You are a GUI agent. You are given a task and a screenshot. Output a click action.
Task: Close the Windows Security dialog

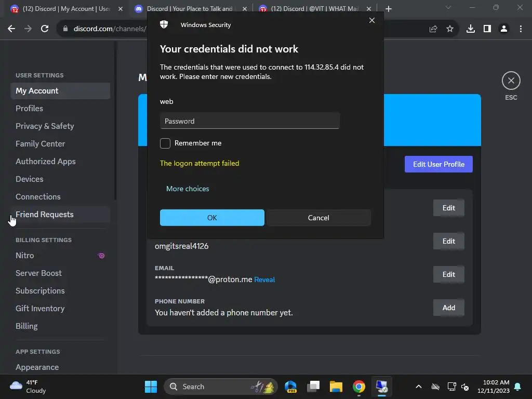click(x=372, y=20)
